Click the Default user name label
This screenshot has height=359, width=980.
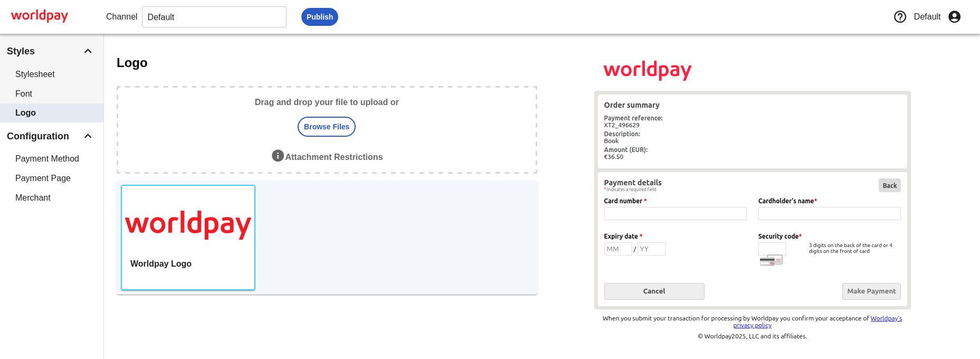click(x=927, y=17)
